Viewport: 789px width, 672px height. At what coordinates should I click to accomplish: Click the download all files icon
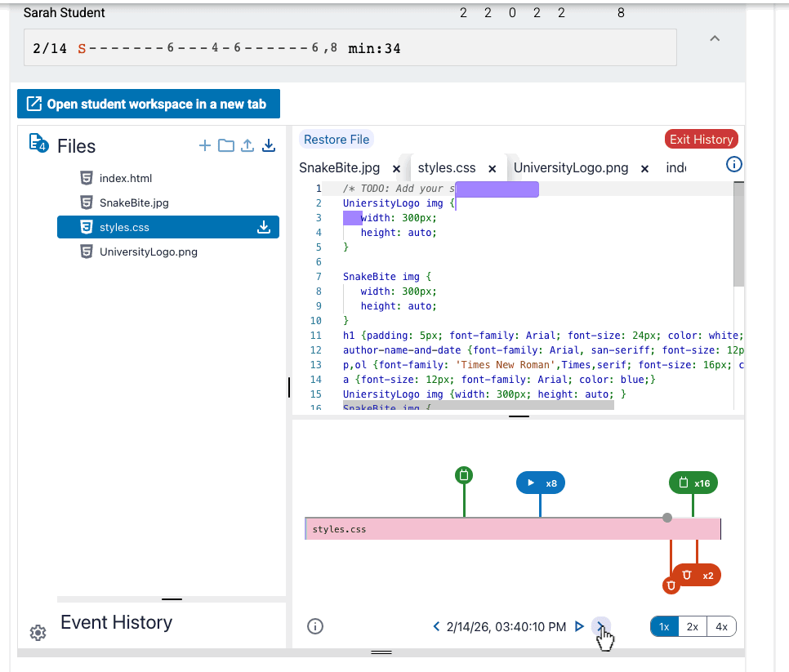coord(269,146)
